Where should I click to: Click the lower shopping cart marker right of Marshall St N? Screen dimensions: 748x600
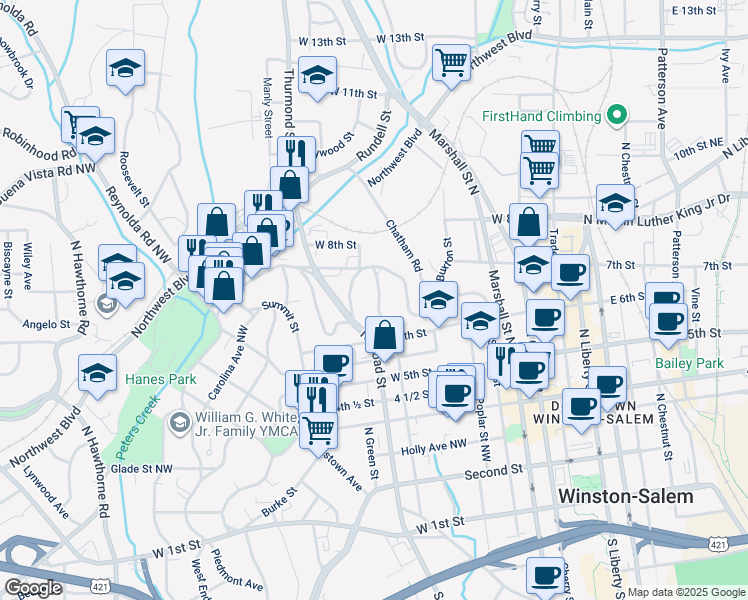[539, 174]
